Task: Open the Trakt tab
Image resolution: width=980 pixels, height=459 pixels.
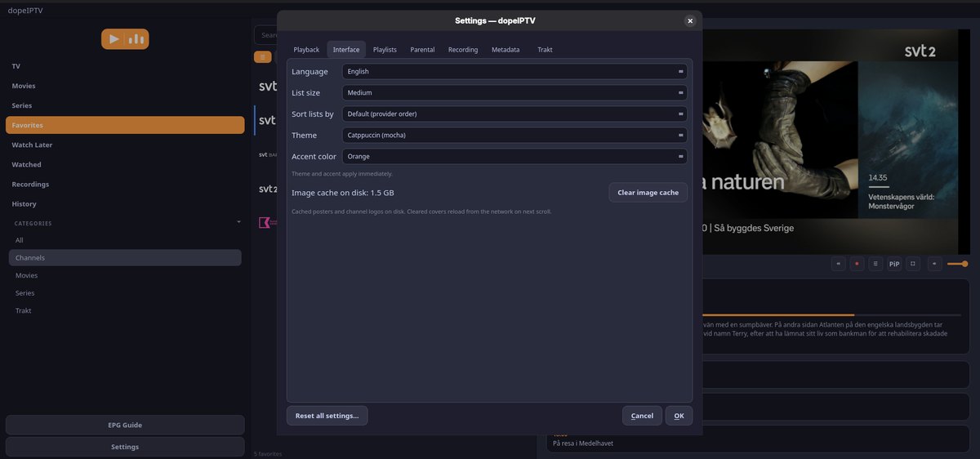Action: (545, 50)
